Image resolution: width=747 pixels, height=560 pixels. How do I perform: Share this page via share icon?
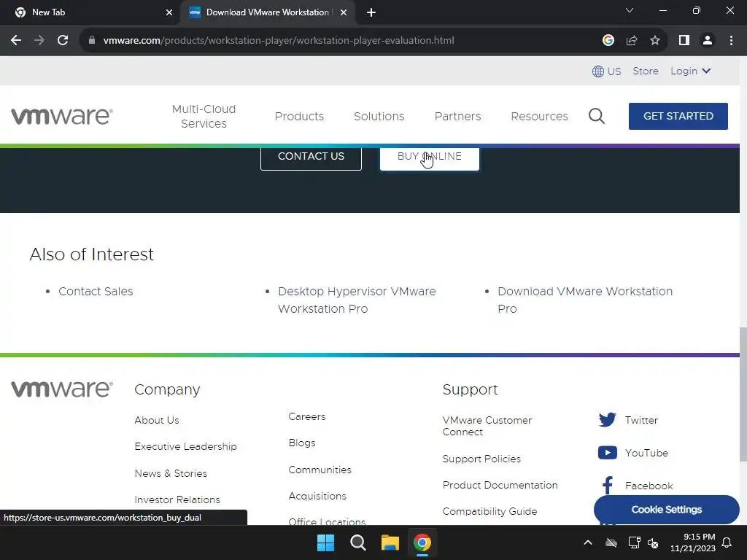coord(632,41)
